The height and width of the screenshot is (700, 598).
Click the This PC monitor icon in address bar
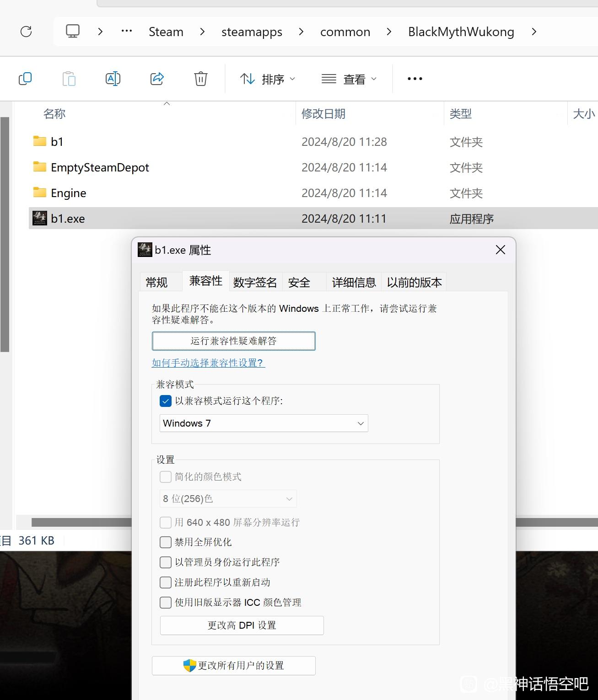[x=73, y=31]
